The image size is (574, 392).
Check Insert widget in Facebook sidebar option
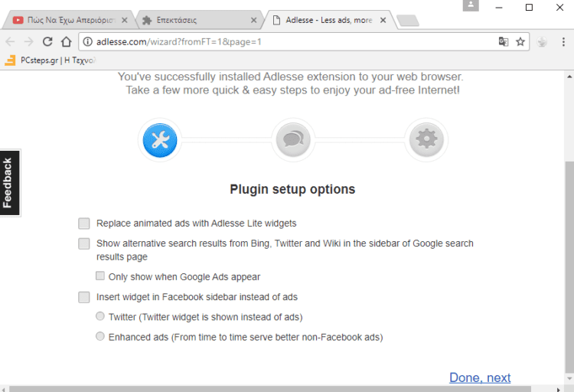pos(84,297)
